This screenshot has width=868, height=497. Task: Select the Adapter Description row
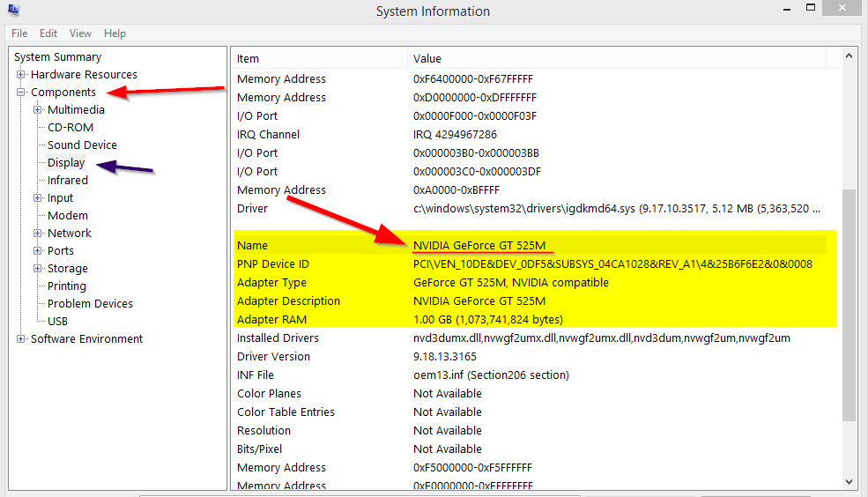click(530, 301)
